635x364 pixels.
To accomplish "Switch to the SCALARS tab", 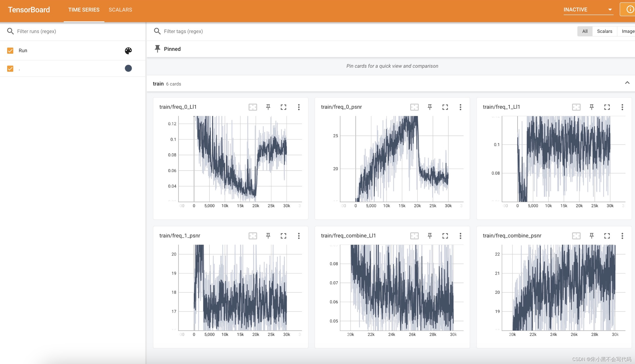I will [120, 10].
